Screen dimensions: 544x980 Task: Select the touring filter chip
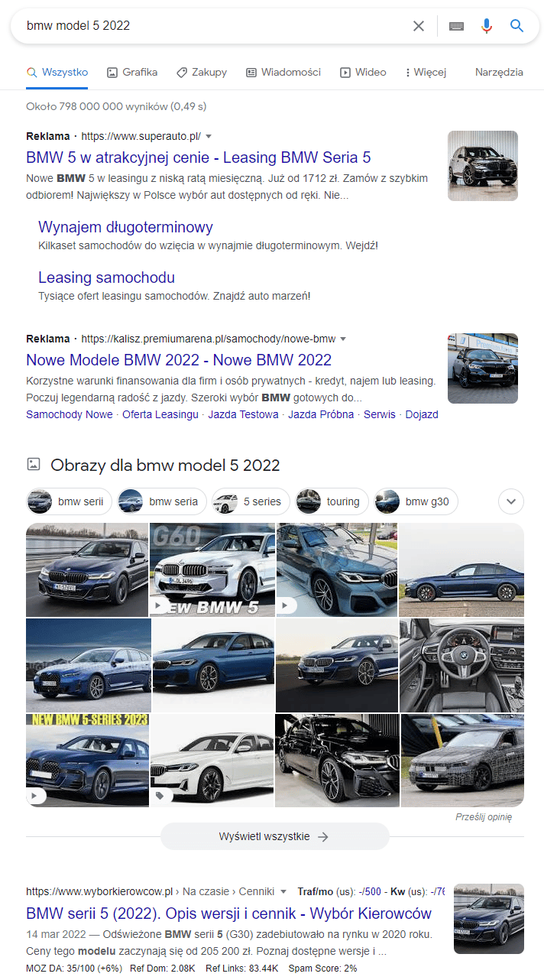[332, 502]
